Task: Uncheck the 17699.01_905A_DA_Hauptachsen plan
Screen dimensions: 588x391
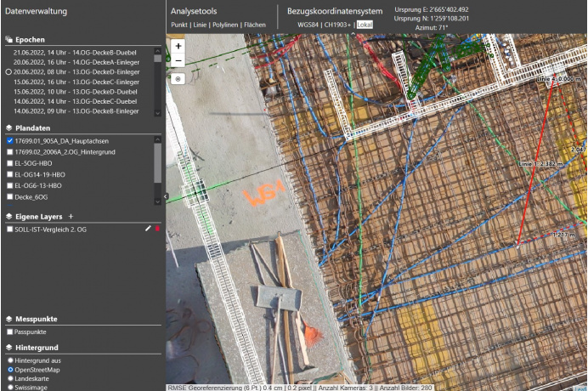Action: tap(9, 140)
